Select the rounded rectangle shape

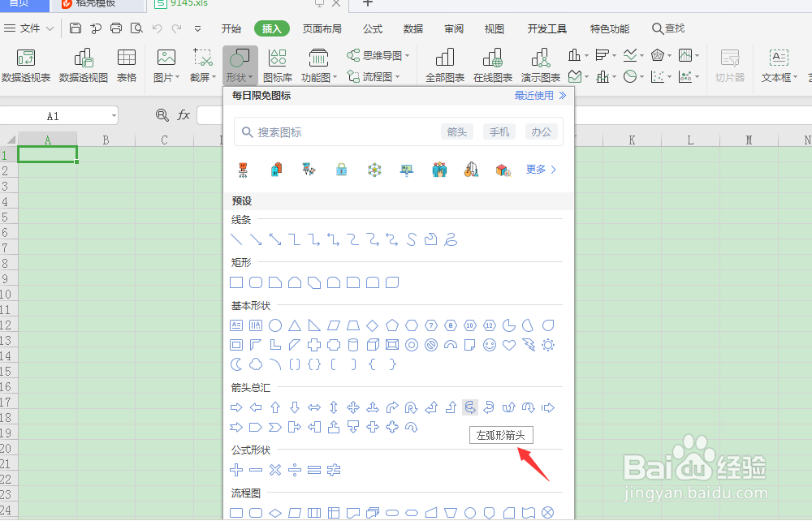256,282
